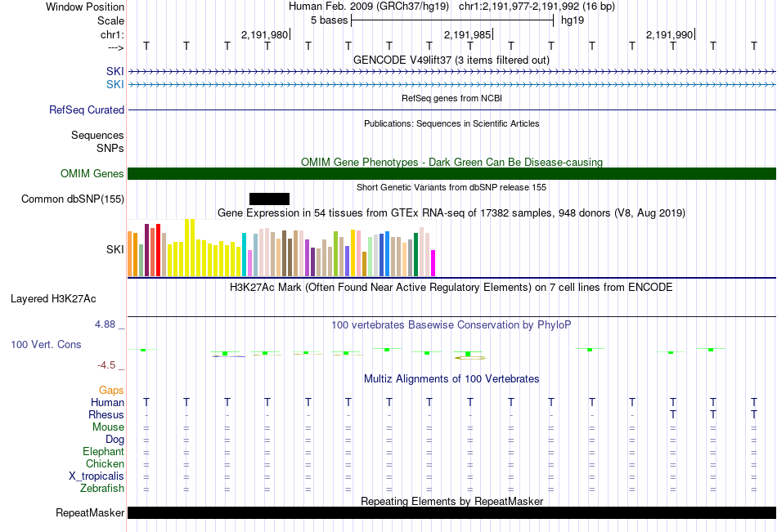
Task: Click the SNPs publications track label
Action: tap(110, 148)
